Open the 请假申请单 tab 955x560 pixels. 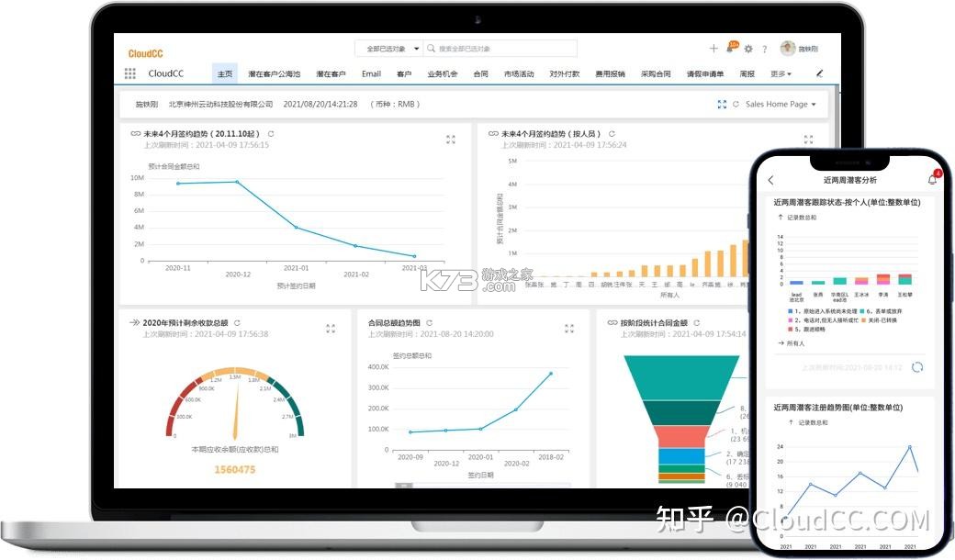pyautogui.click(x=705, y=73)
